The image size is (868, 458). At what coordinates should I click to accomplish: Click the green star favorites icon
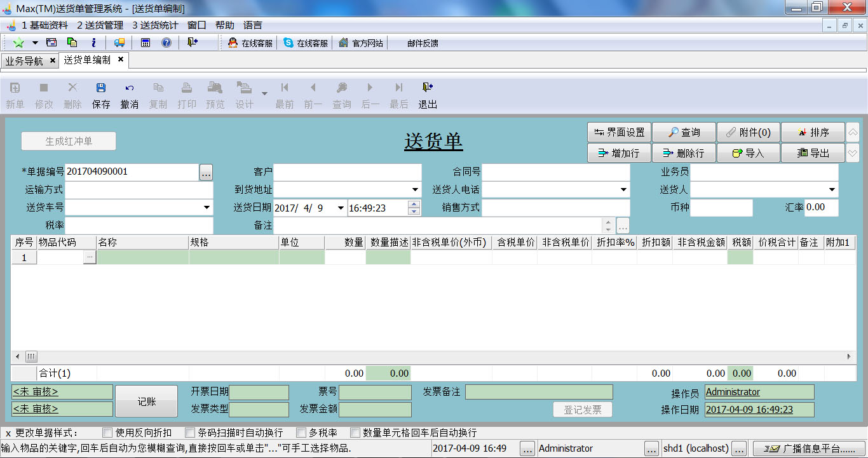(18, 43)
